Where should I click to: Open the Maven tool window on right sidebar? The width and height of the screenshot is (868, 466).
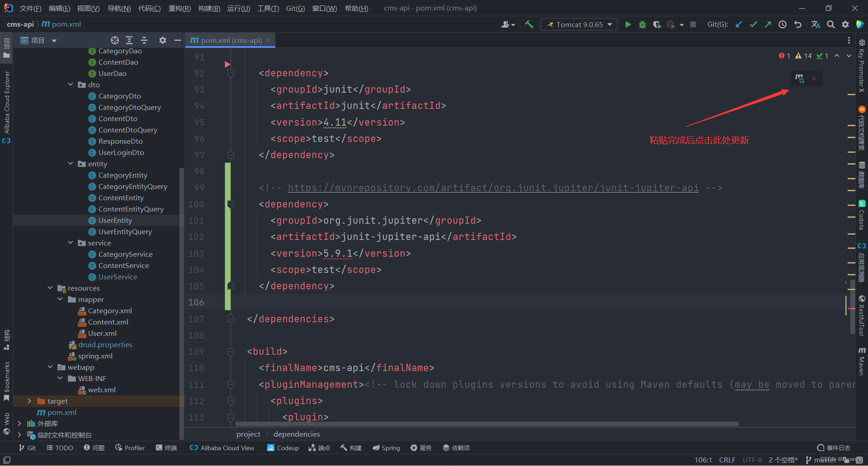[862, 361]
